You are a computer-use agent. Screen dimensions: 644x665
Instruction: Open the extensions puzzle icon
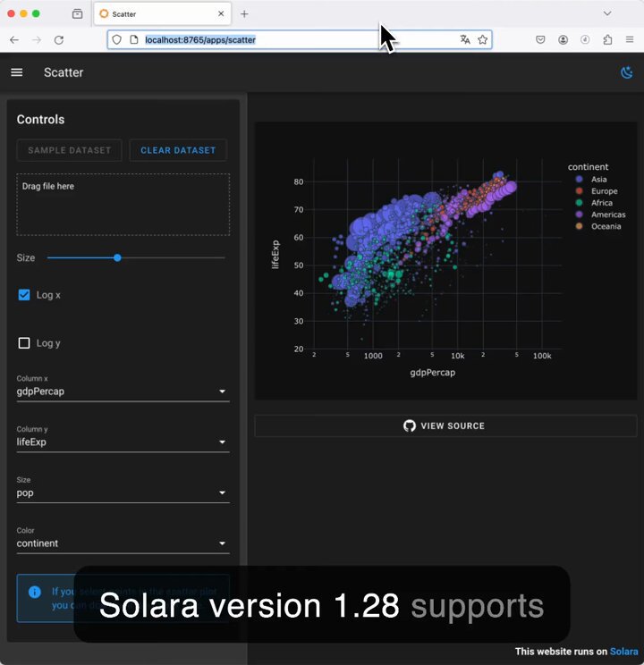607,39
